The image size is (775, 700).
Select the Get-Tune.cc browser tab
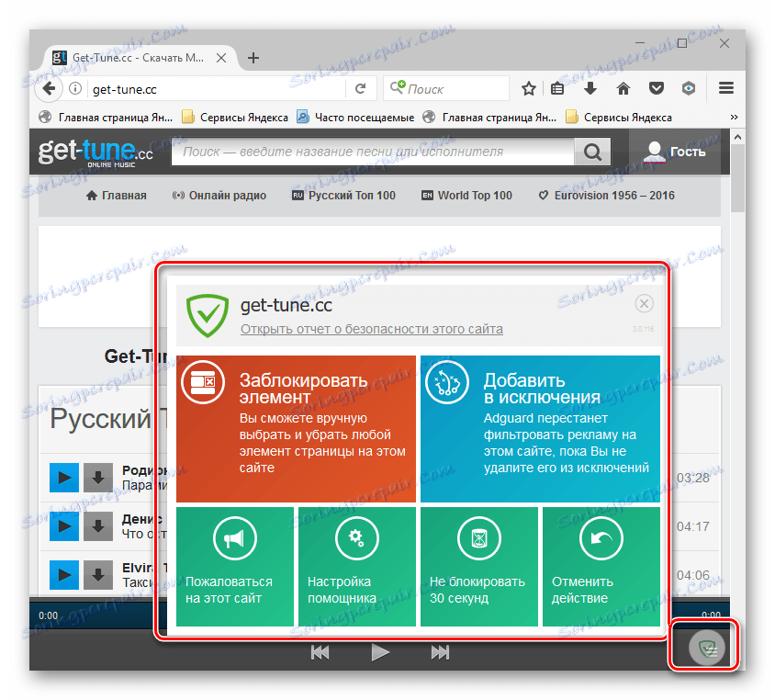(139, 58)
